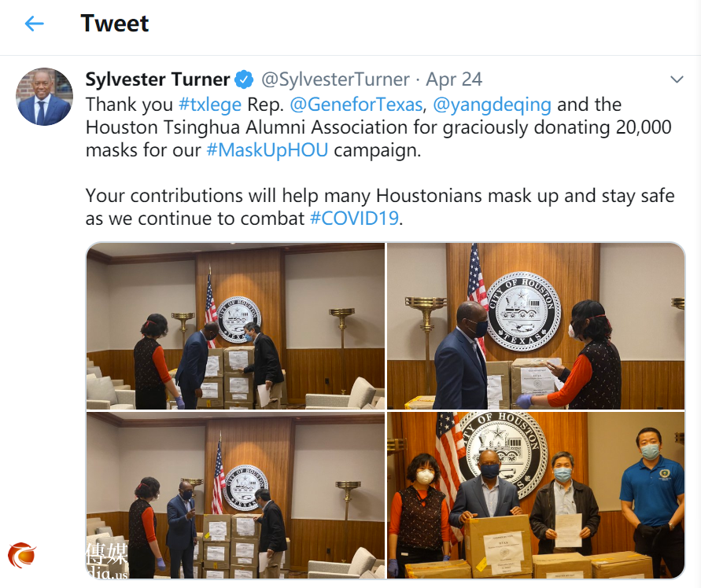Open the Apr 24 timestamp
This screenshot has height=588, width=701.
point(454,79)
